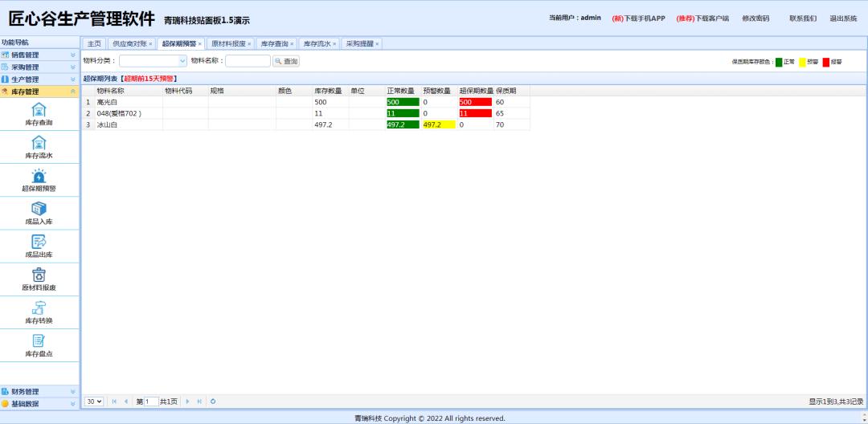The width and height of the screenshot is (868, 424).
Task: Switch to the 供应商对账 tab
Action: coord(129,43)
